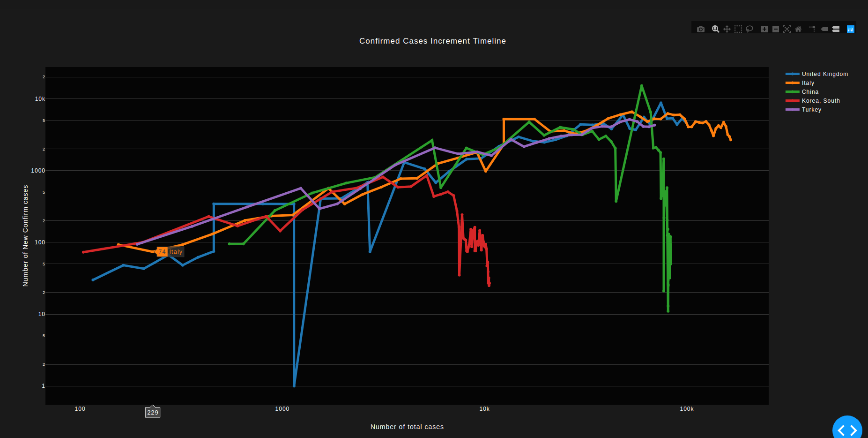
Task: Zoom out using the minus icon
Action: [775, 29]
